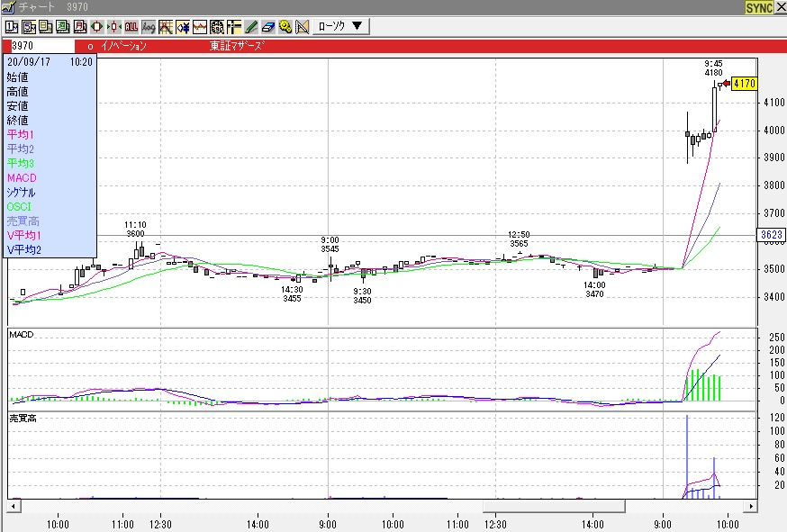Open the ローソク chart type dropdown
Viewport: 787px width, 532px height.
pos(340,26)
